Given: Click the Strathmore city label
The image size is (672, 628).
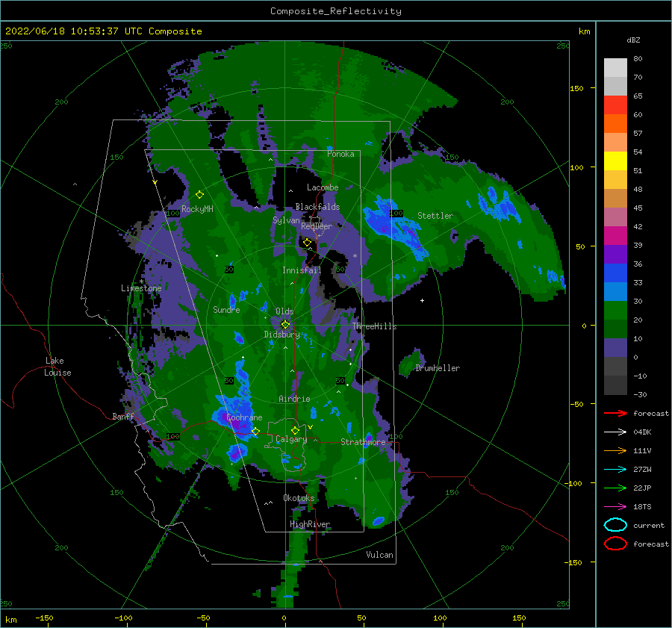Looking at the screenshot, I should (363, 442).
